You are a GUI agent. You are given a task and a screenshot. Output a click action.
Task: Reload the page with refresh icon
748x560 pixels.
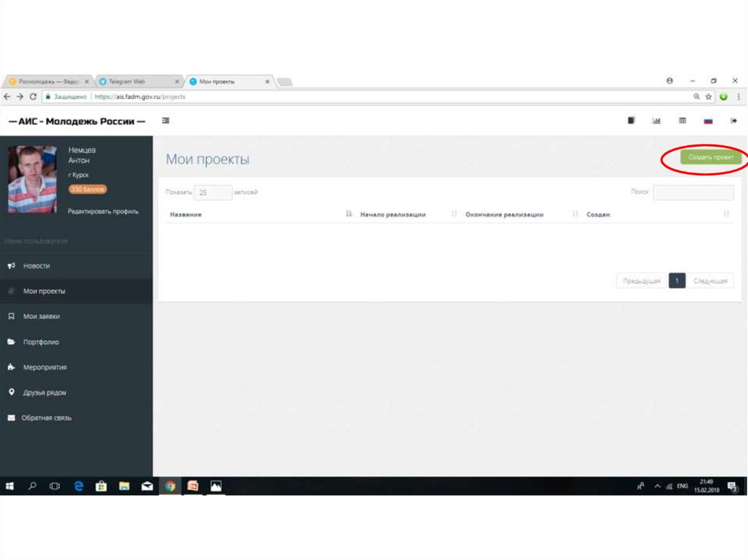(33, 96)
